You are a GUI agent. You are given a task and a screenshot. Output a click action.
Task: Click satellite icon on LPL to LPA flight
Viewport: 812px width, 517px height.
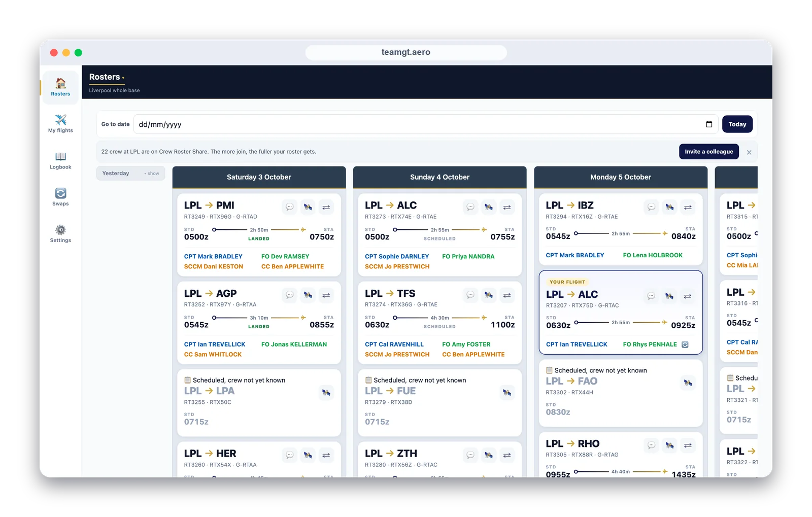point(326,392)
